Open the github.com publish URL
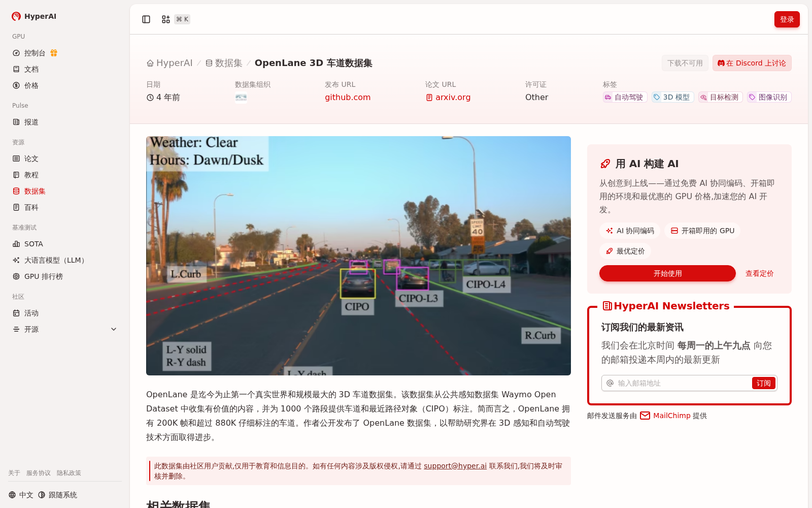The width and height of the screenshot is (812, 508). [x=348, y=97]
